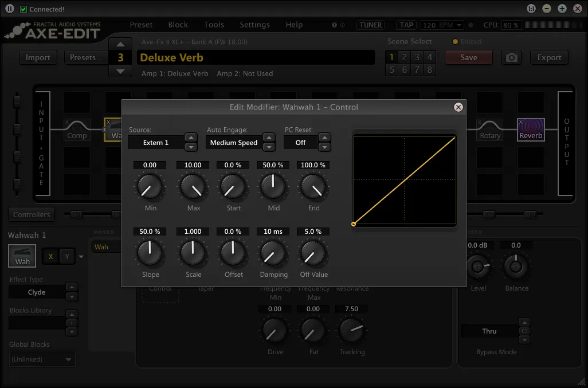This screenshot has width=588, height=388.
Task: Switch to the X state
Action: pyautogui.click(x=50, y=256)
